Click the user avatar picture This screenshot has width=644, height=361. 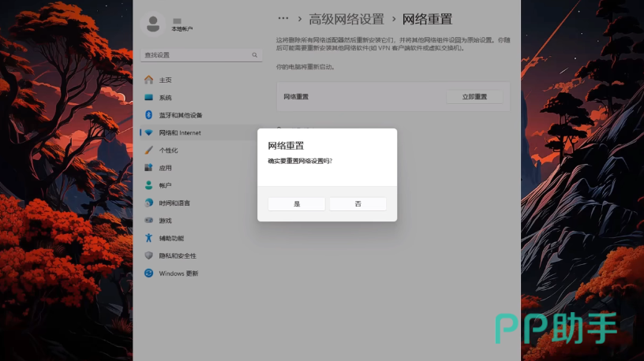[x=153, y=24]
